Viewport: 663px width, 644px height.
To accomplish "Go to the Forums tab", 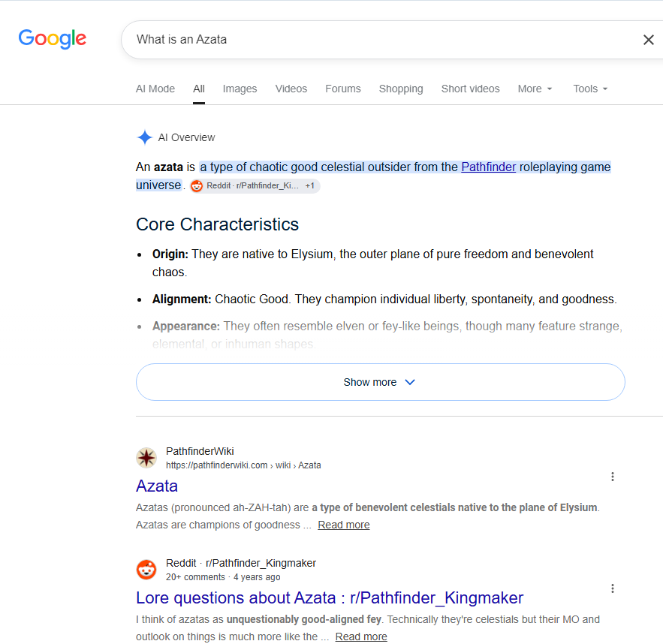I will (343, 89).
